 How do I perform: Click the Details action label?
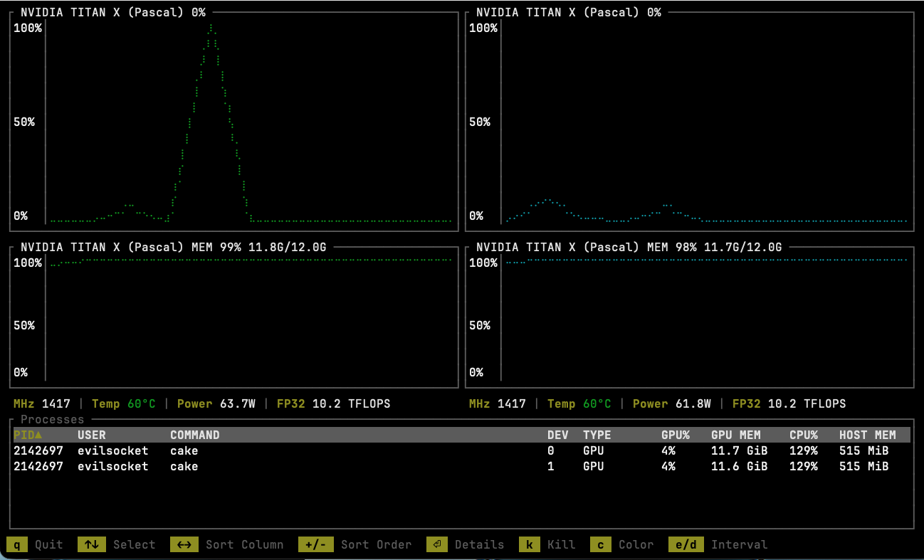tap(478, 544)
